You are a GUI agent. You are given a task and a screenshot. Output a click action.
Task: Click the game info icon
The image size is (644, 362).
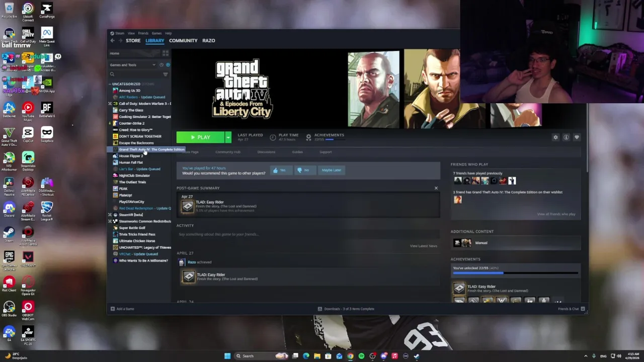[x=566, y=137]
